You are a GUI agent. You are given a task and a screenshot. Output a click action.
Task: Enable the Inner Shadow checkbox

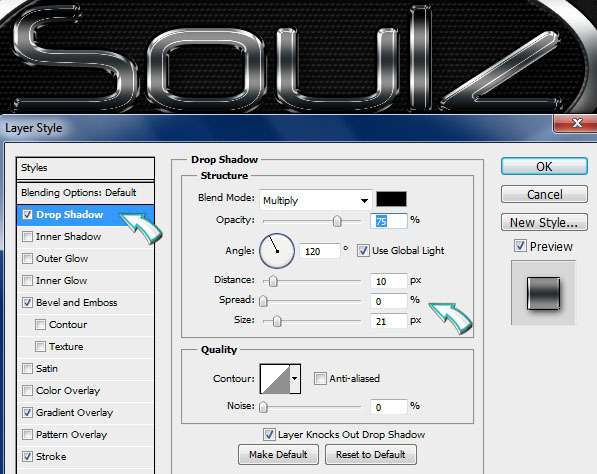(x=27, y=237)
